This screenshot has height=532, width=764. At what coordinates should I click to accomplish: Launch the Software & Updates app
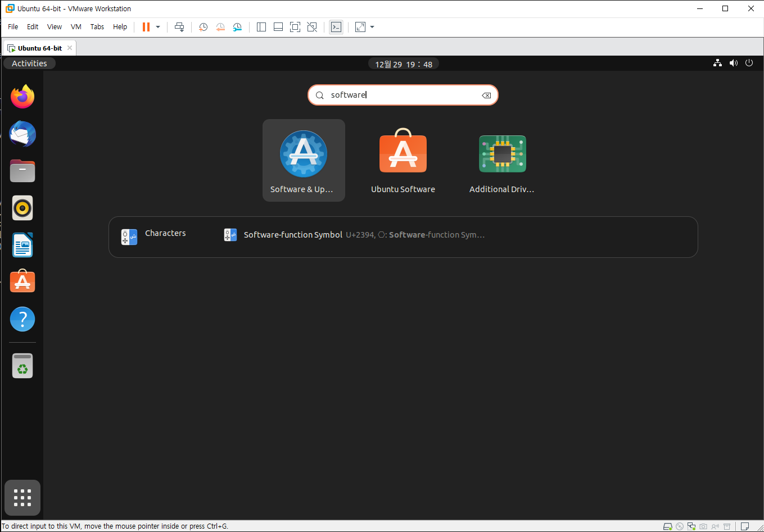point(304,160)
